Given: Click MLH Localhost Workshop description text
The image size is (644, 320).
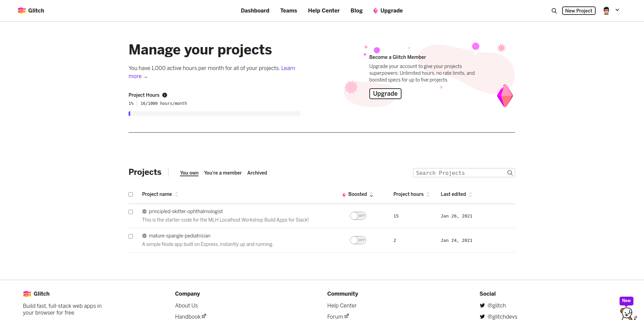Looking at the screenshot, I should click(x=226, y=220).
